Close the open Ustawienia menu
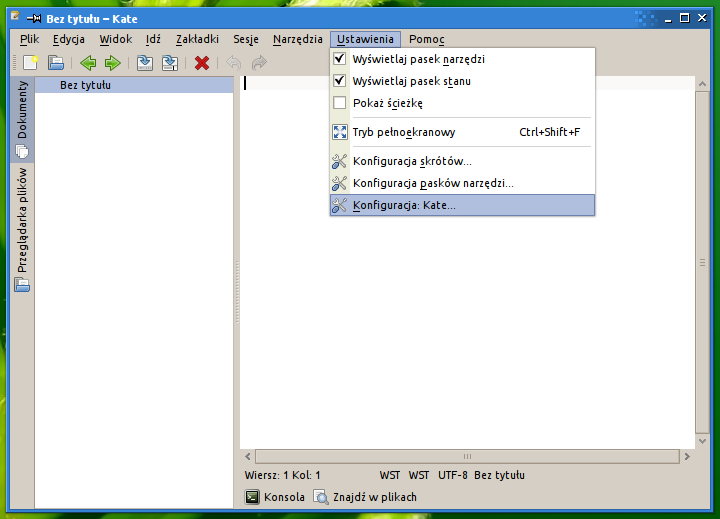 (x=366, y=39)
